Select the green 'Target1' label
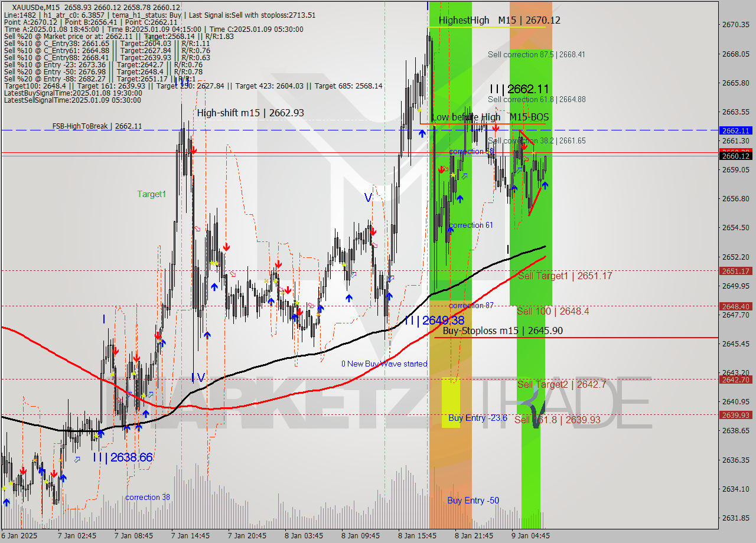756x543 pixels. coord(151,194)
